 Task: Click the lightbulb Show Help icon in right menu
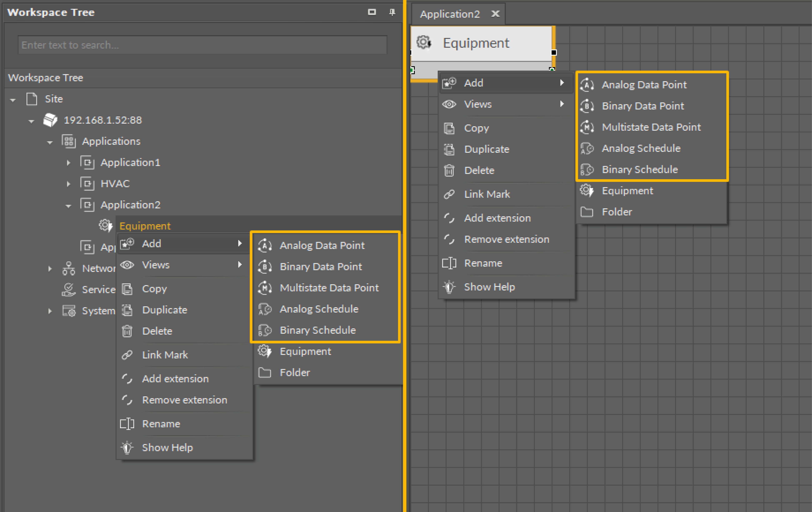click(449, 287)
